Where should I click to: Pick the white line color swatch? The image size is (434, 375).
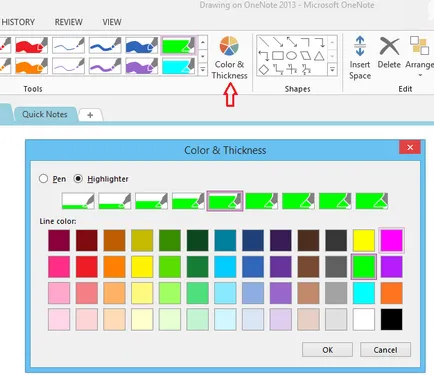coord(364,319)
